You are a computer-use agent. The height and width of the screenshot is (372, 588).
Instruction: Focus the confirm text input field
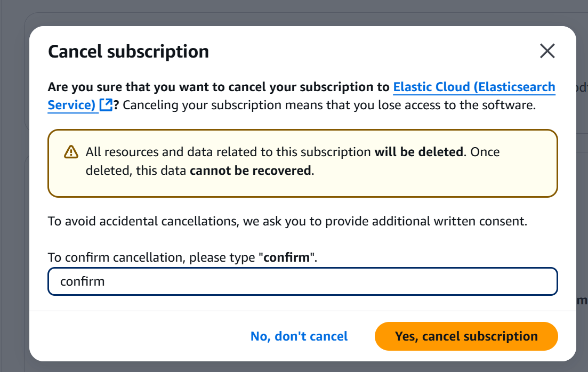302,281
